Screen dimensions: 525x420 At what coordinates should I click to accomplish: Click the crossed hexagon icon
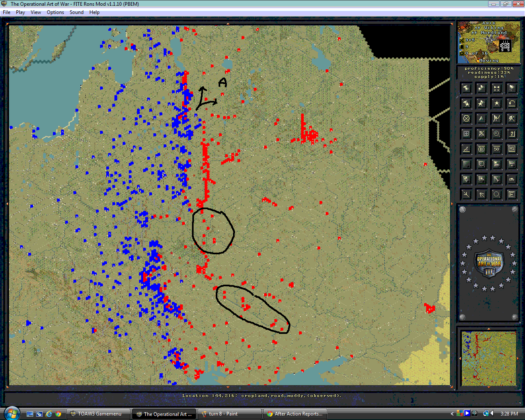pos(466,119)
